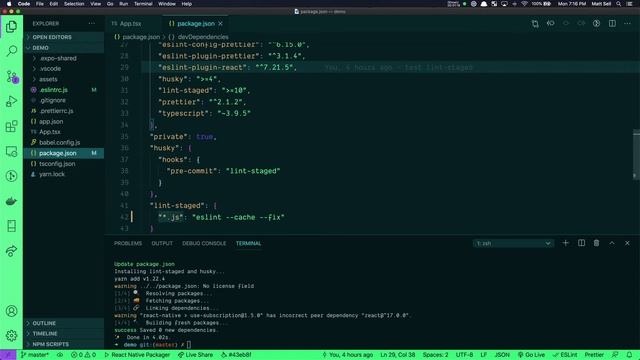Switch to the Problems panel tab
The image size is (640, 360).
coord(128,243)
